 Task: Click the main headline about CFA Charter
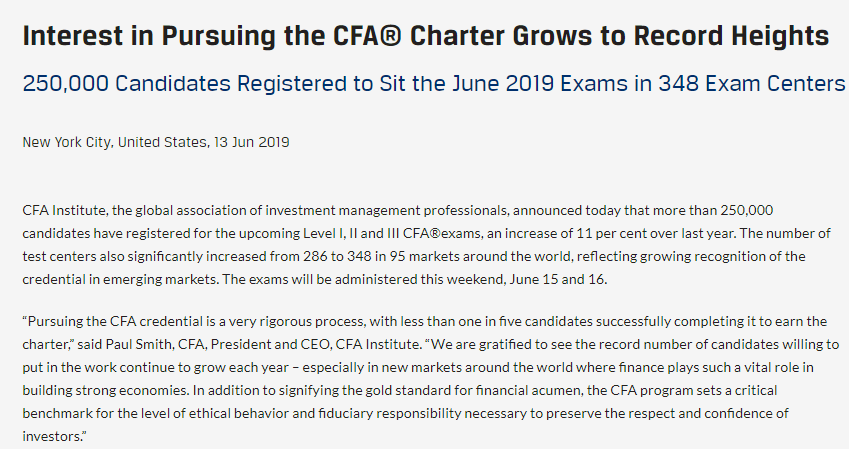(425, 37)
